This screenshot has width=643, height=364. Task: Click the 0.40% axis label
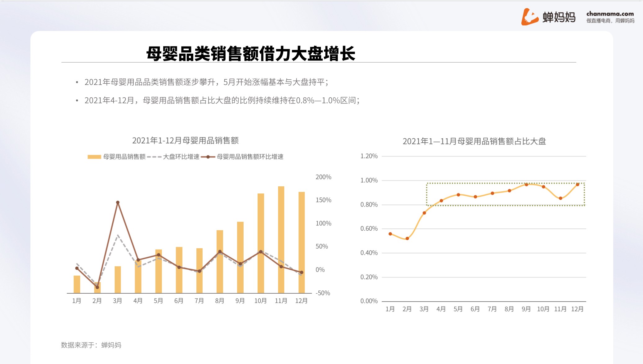click(x=369, y=253)
